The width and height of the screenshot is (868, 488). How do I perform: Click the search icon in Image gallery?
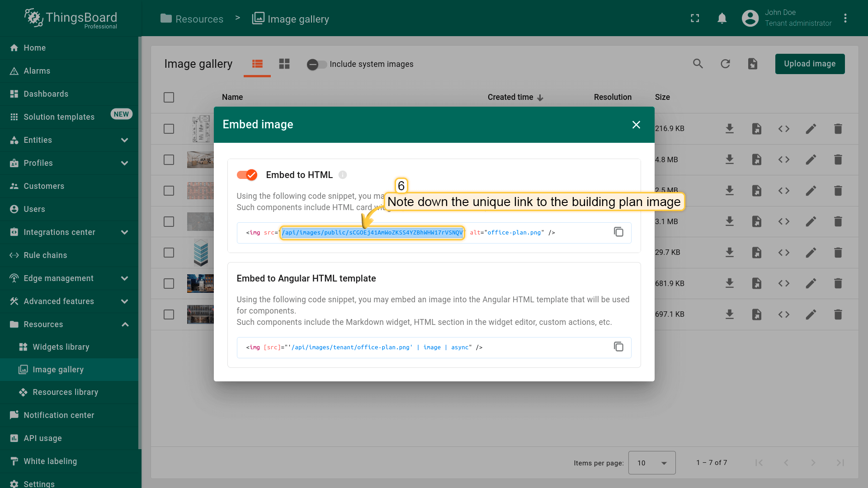click(x=698, y=64)
